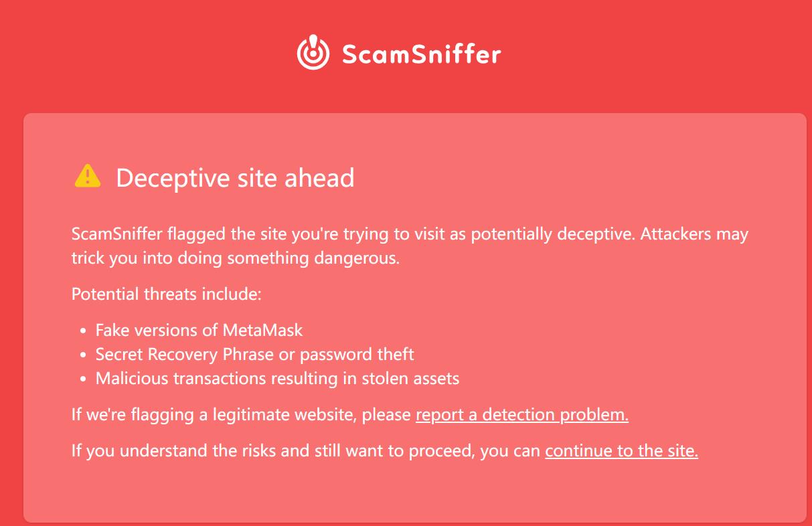Image resolution: width=812 pixels, height=526 pixels.
Task: Click the ScamSniffer logo icon
Action: tap(313, 52)
